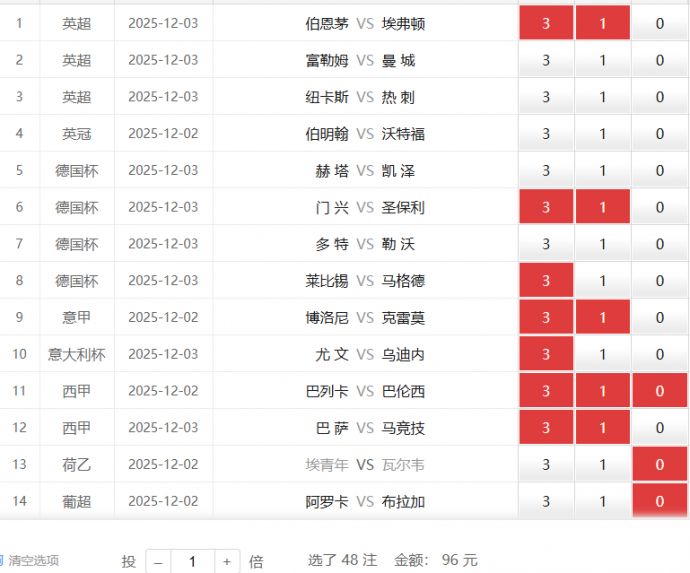Select option 0 for 巴萨 VS 马竞技
Image resolution: width=690 pixels, height=573 pixels.
coord(659,428)
